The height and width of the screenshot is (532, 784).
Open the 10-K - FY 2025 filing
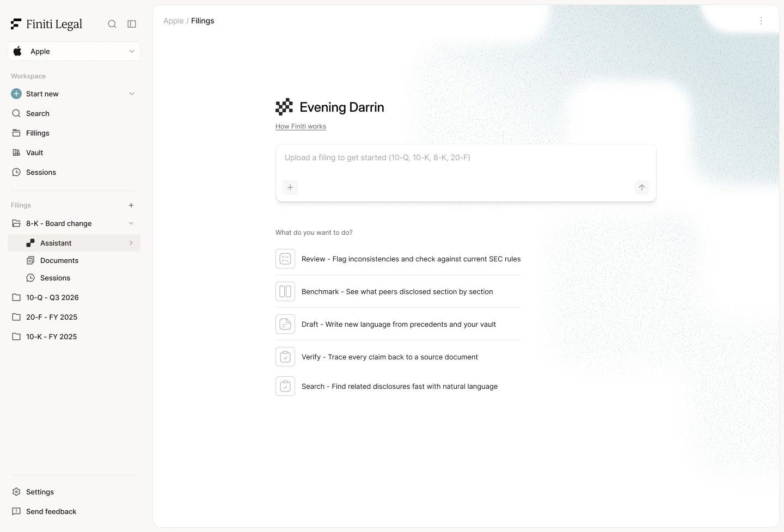(74, 337)
